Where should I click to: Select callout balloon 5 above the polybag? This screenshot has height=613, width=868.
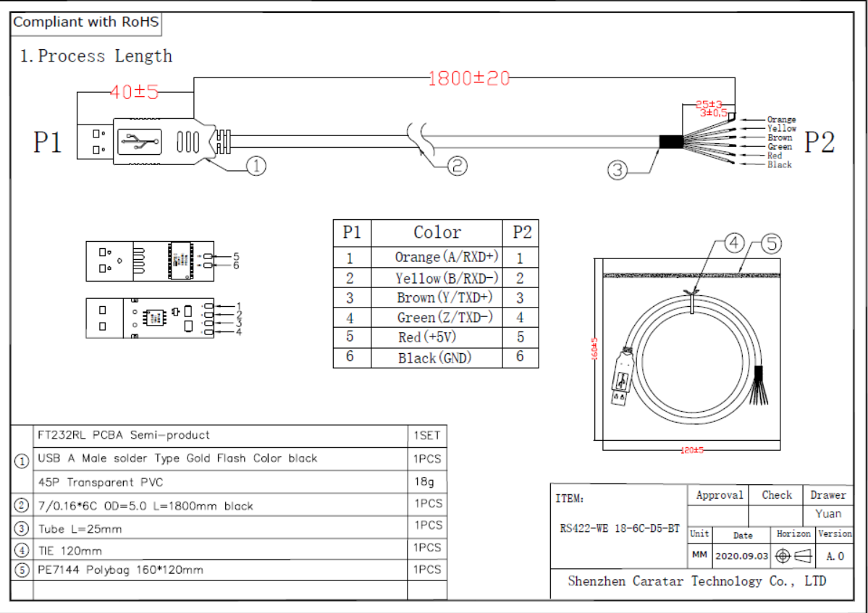pyautogui.click(x=772, y=244)
